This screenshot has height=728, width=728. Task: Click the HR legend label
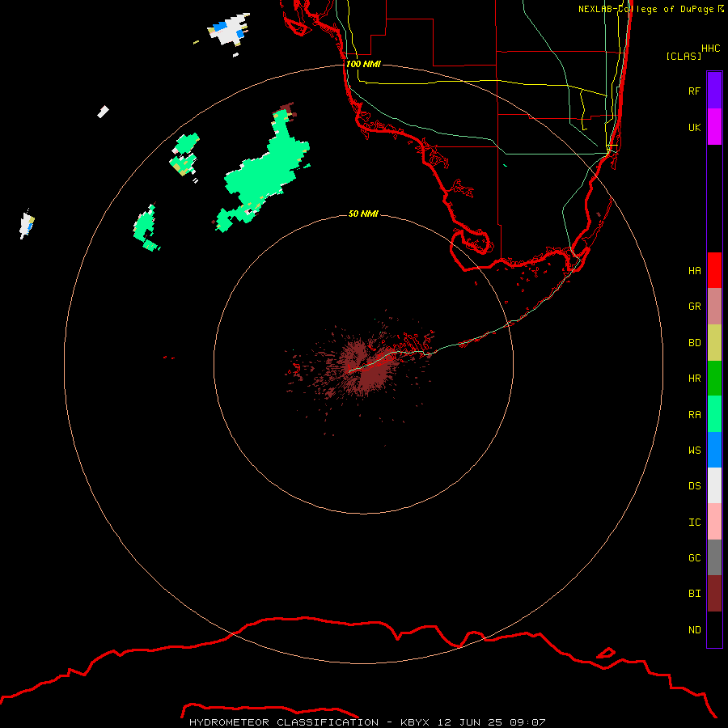click(x=694, y=379)
